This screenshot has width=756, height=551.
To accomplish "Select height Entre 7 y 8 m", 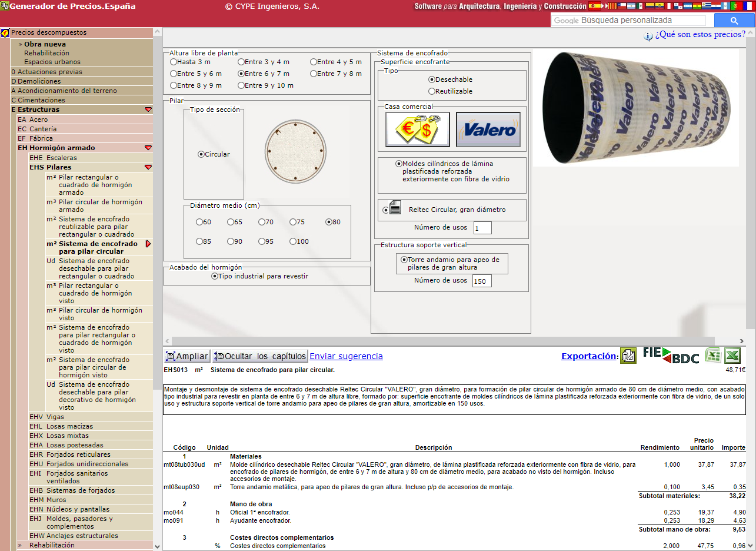I will point(314,74).
